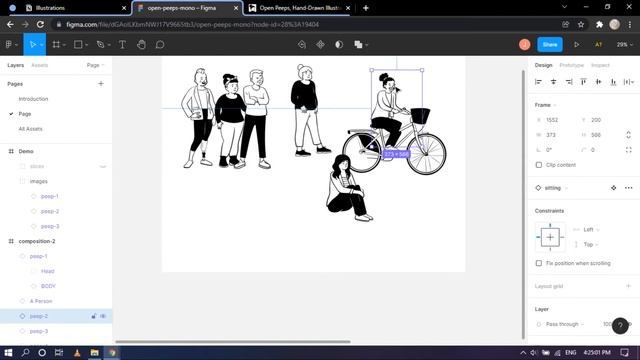Click Align top icon
Screen dimensions: 640x360
(584, 82)
